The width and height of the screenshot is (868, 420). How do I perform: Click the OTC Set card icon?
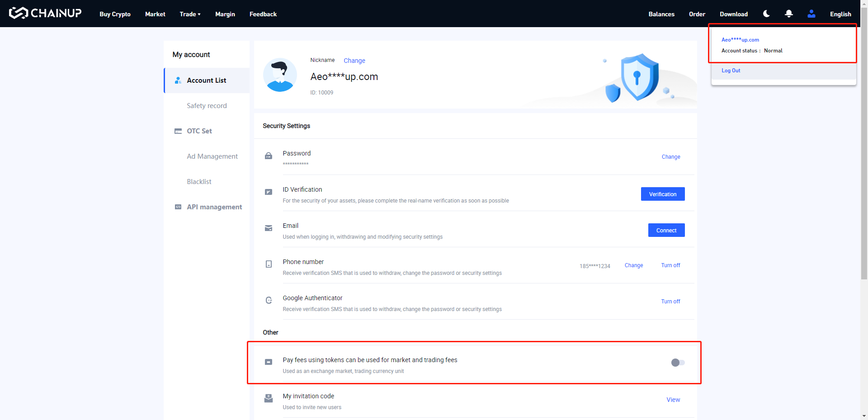pyautogui.click(x=178, y=131)
